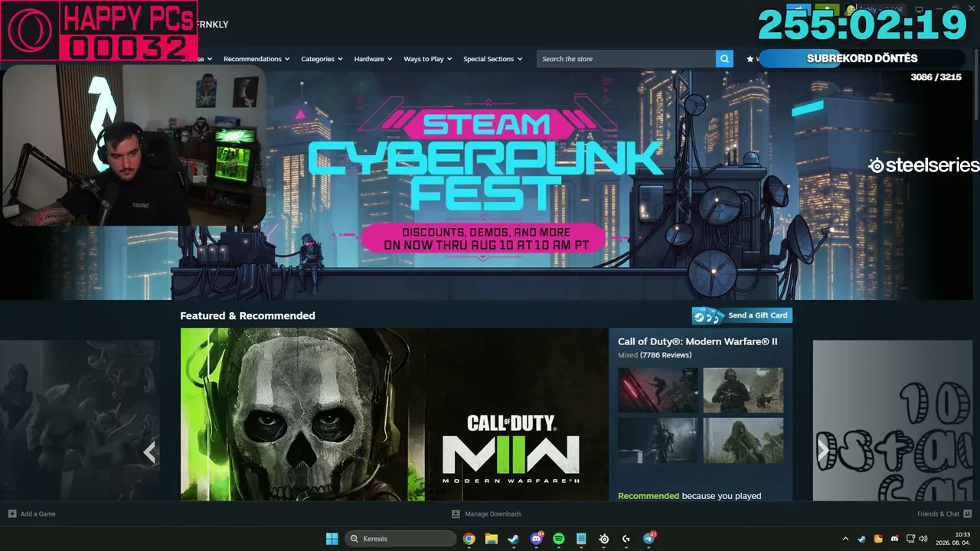Click the Modern Warfare II skull capsule image
Screen dimensions: 980x551
pos(394,415)
